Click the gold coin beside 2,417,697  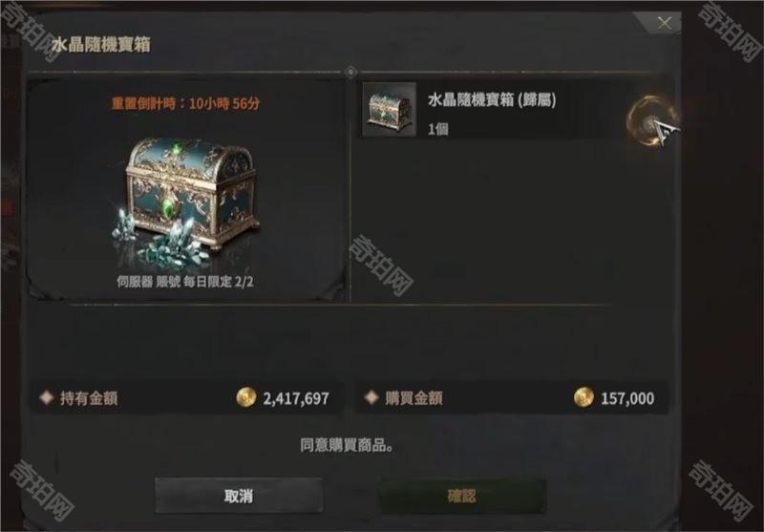pos(246,397)
